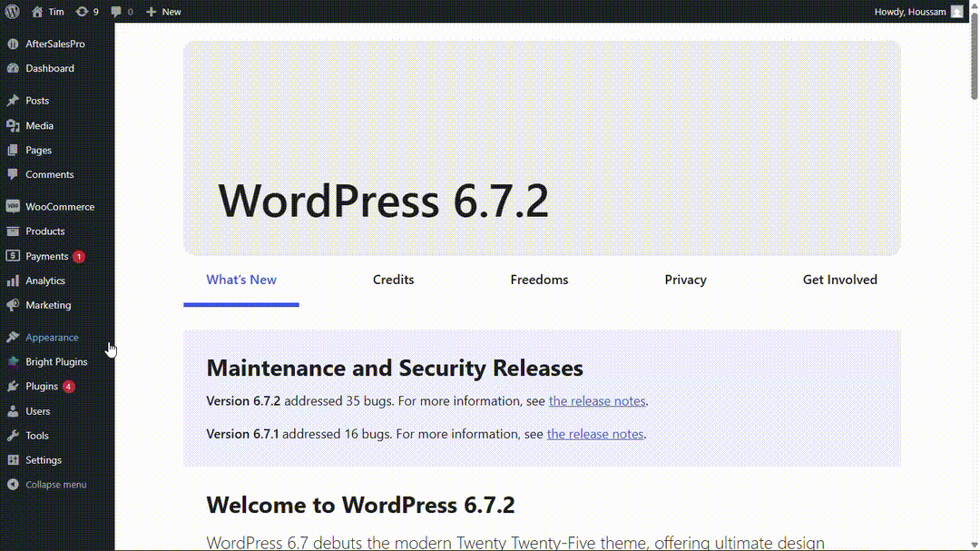Image resolution: width=980 pixels, height=551 pixels.
Task: Open the WordPress logo menu
Action: point(12,11)
